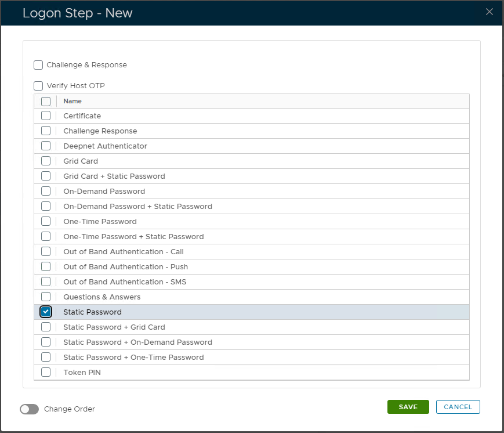
Task: Check the Verify Host OTP option
Action: (x=38, y=86)
